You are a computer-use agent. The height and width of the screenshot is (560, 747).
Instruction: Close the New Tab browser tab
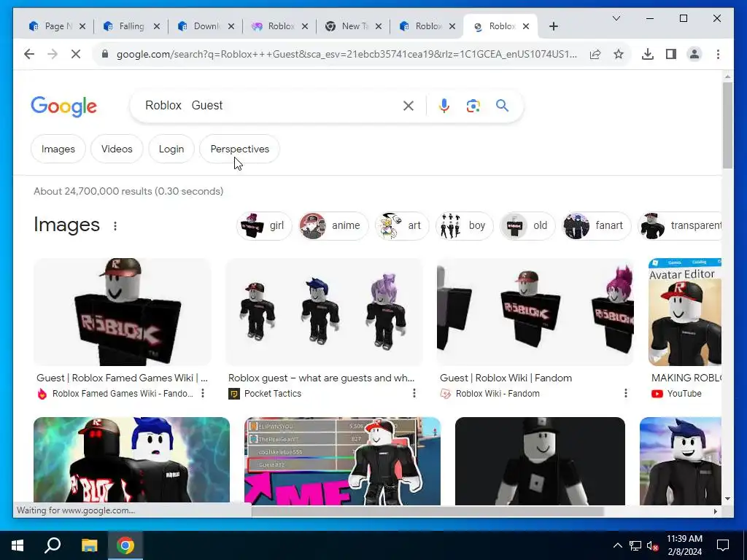pos(379,26)
